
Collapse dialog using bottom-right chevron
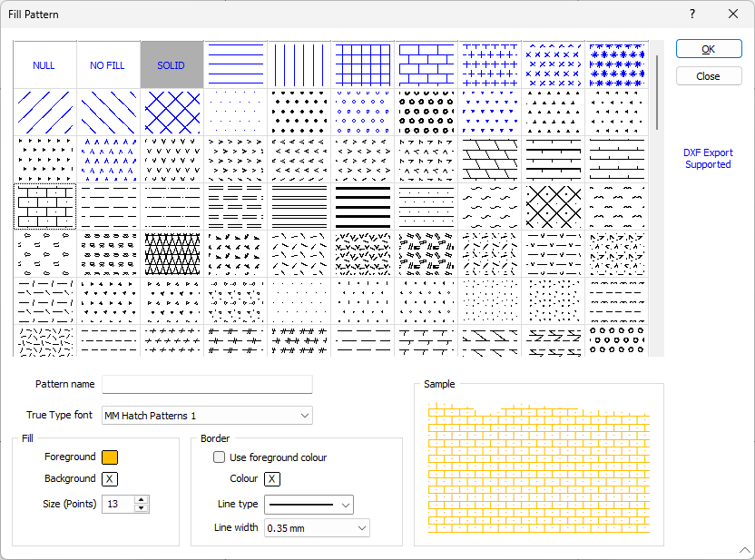click(x=745, y=550)
